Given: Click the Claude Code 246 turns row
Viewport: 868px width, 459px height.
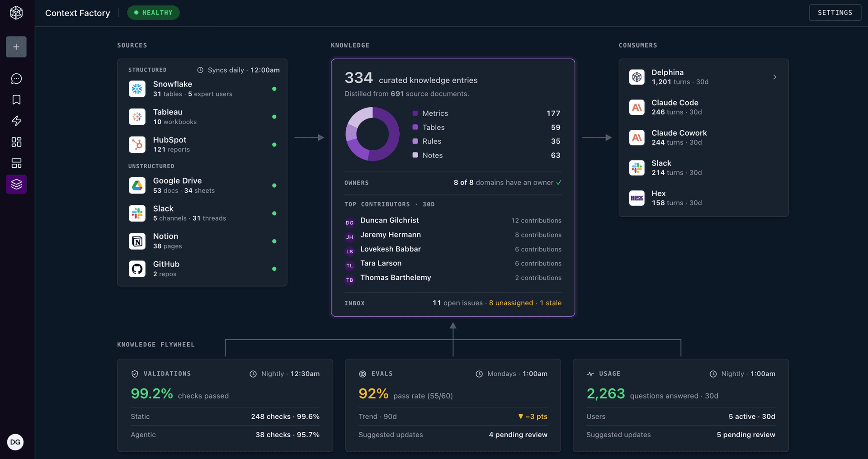Looking at the screenshot, I should coord(703,107).
